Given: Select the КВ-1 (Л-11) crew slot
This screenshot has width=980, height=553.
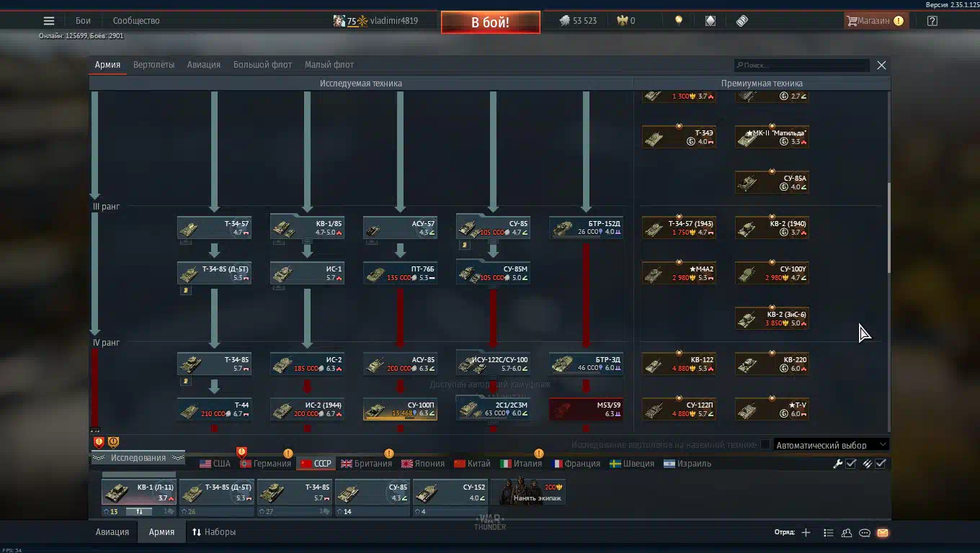Looking at the screenshot, I should point(138,493).
